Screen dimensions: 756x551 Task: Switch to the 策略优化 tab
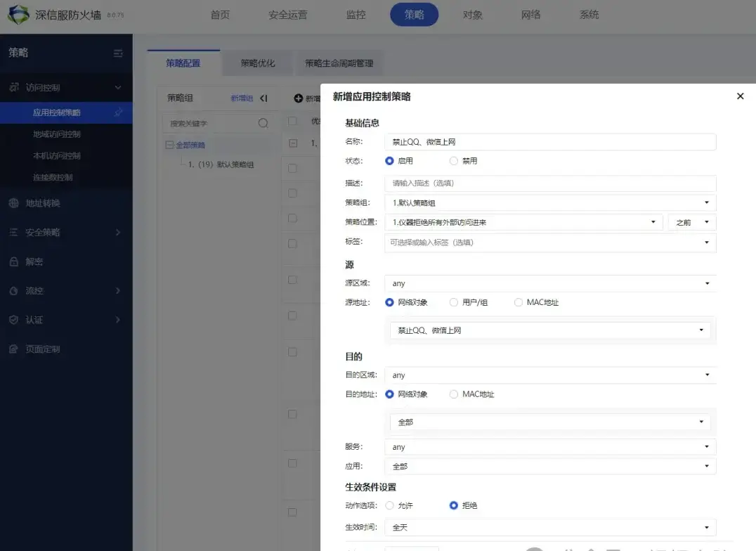(x=257, y=63)
